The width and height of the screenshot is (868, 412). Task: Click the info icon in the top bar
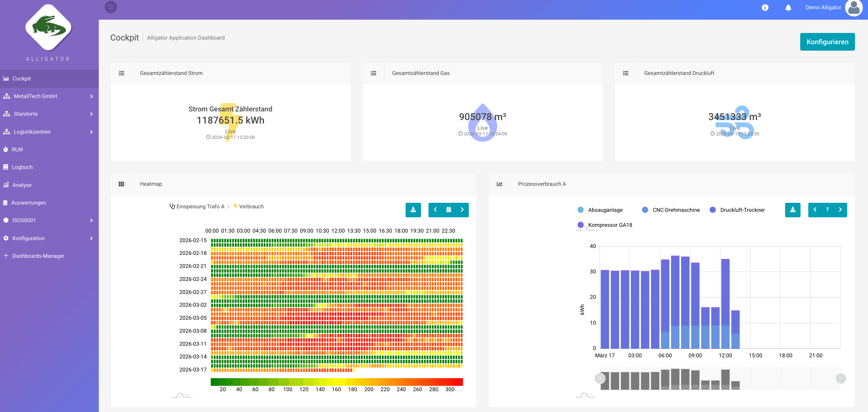click(765, 8)
